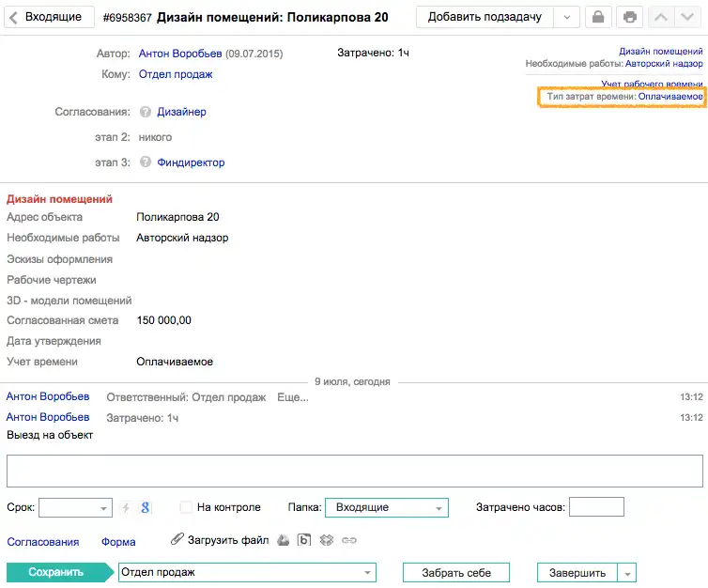
Task: Click Оплачиваемое value in Учет времени row
Action: pos(175,362)
